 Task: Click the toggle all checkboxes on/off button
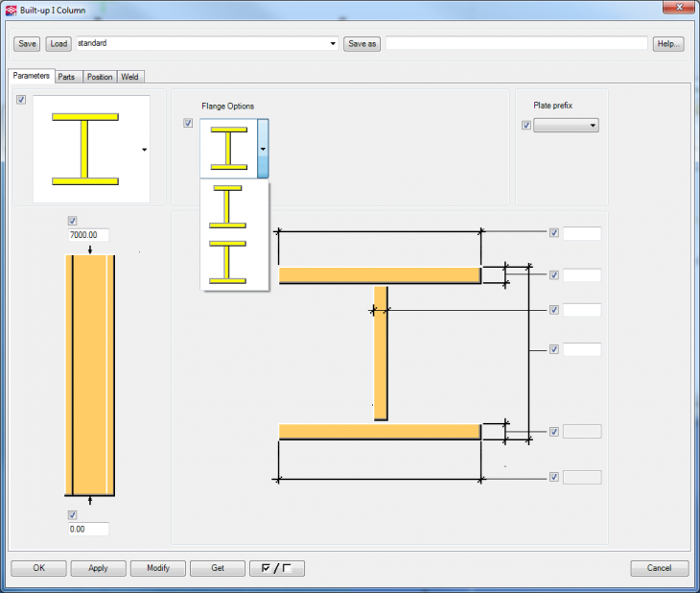(x=276, y=568)
